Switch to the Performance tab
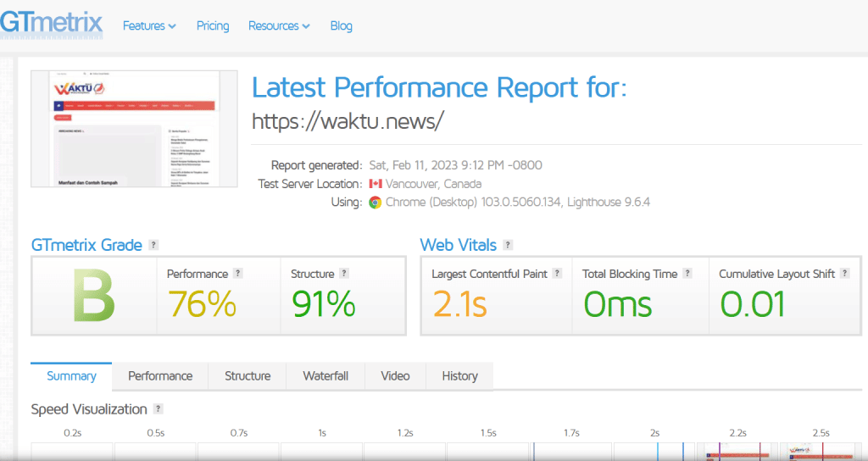The width and height of the screenshot is (868, 461). (x=160, y=376)
